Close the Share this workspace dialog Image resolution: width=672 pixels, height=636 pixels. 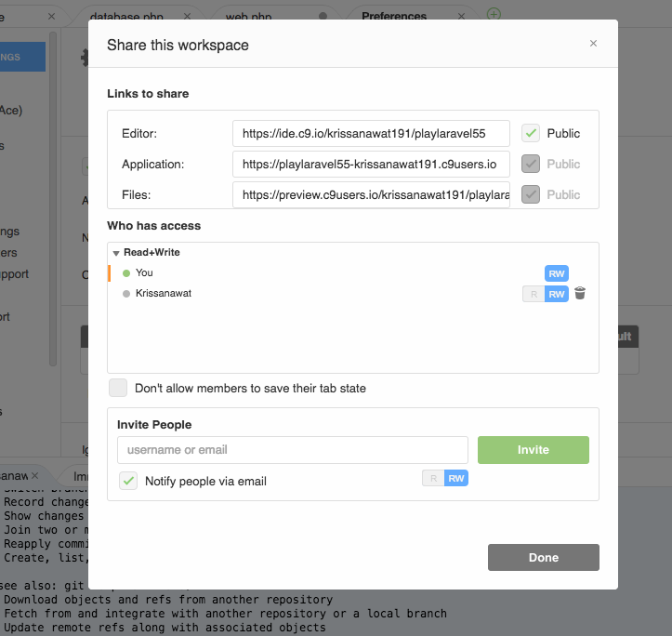pyautogui.click(x=593, y=44)
